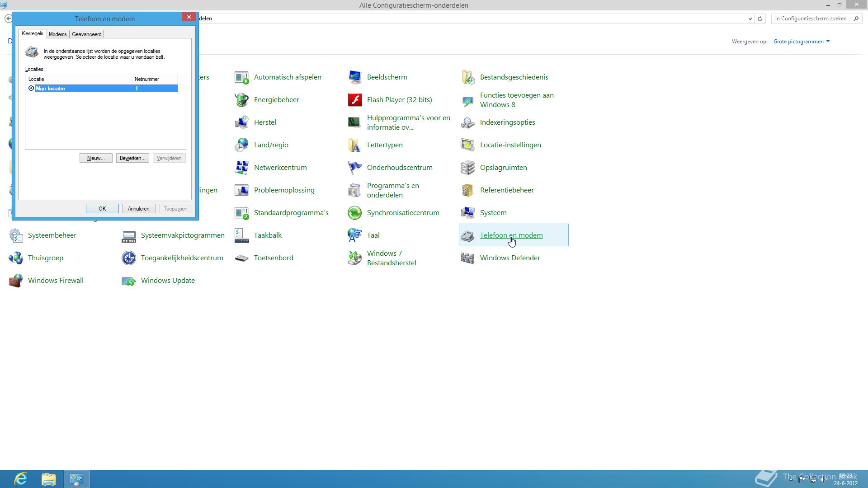Select the Mijn locatie radio button
The width and height of the screenshot is (868, 488).
(x=31, y=89)
